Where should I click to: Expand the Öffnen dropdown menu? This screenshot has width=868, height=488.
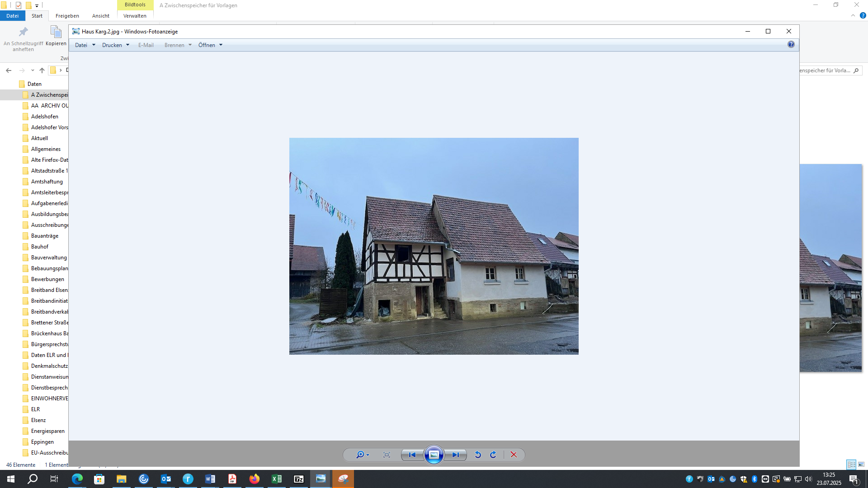pos(210,45)
